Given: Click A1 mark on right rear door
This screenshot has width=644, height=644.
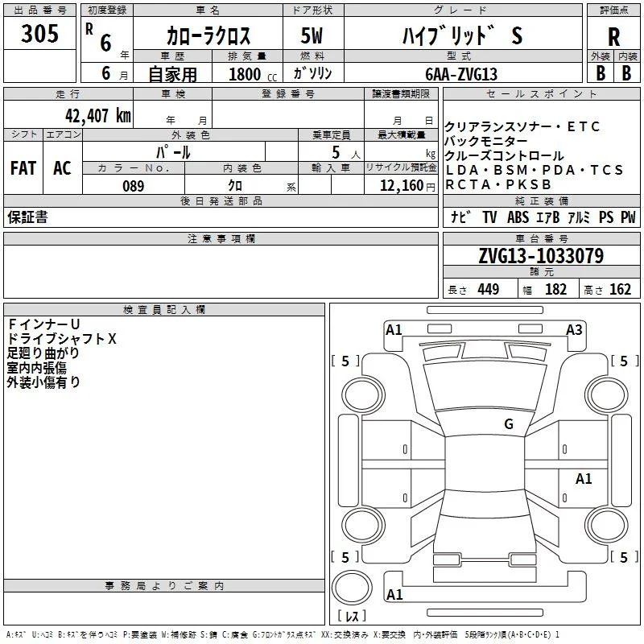Looking at the screenshot, I should click(583, 478).
